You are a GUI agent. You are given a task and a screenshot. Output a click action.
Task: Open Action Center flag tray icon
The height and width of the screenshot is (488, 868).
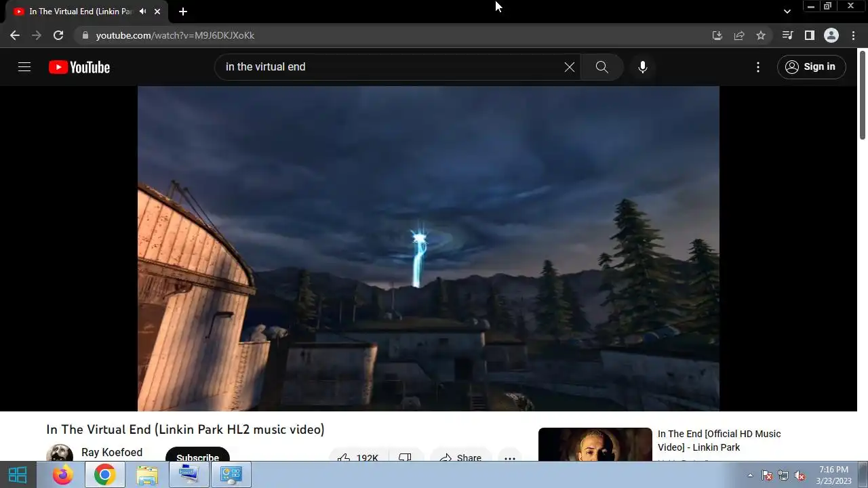pyautogui.click(x=767, y=475)
